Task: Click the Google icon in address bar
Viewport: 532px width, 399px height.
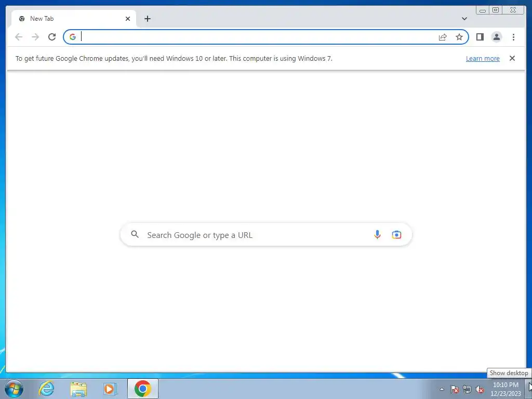Action: click(x=73, y=37)
